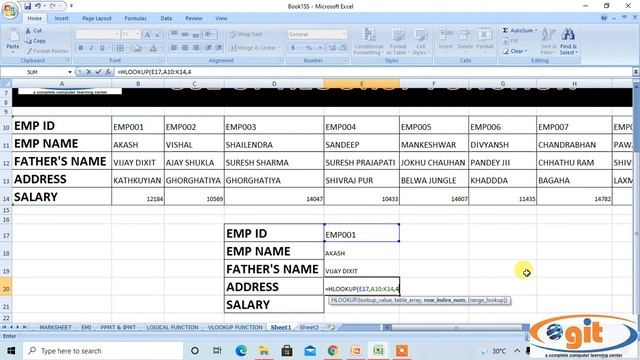Open the Data ribbon tab
640x360 pixels.
pos(166,18)
